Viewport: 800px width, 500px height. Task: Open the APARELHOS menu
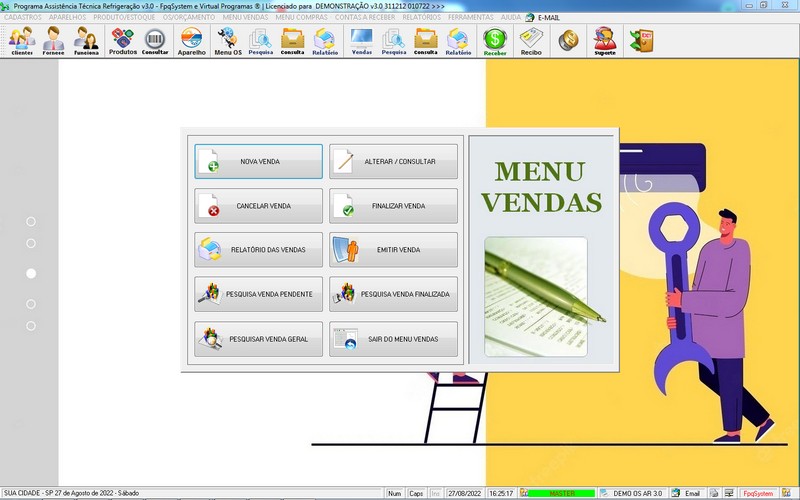(x=67, y=17)
